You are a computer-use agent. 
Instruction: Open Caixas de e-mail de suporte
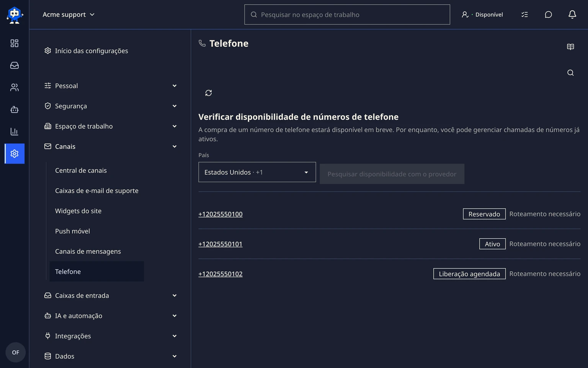[x=97, y=191]
